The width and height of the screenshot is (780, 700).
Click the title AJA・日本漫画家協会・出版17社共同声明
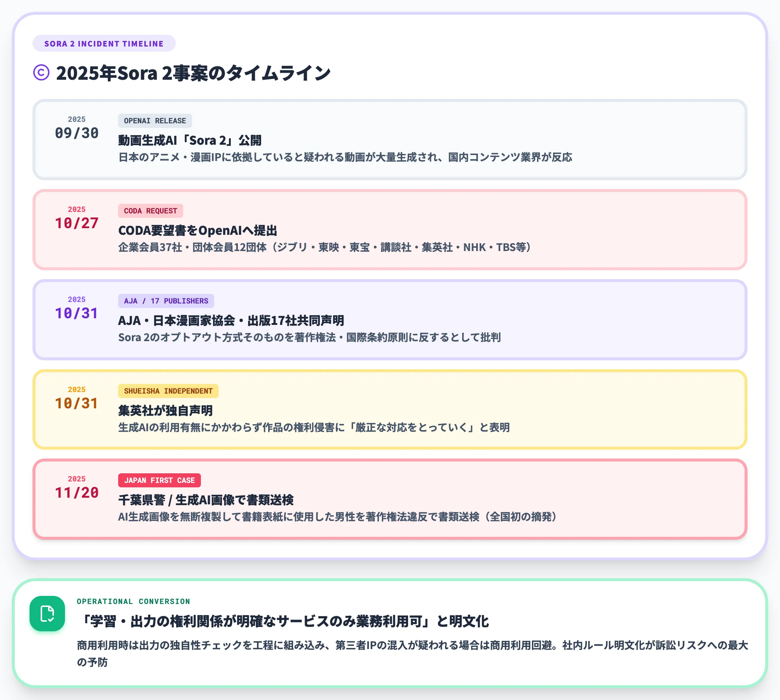[231, 320]
